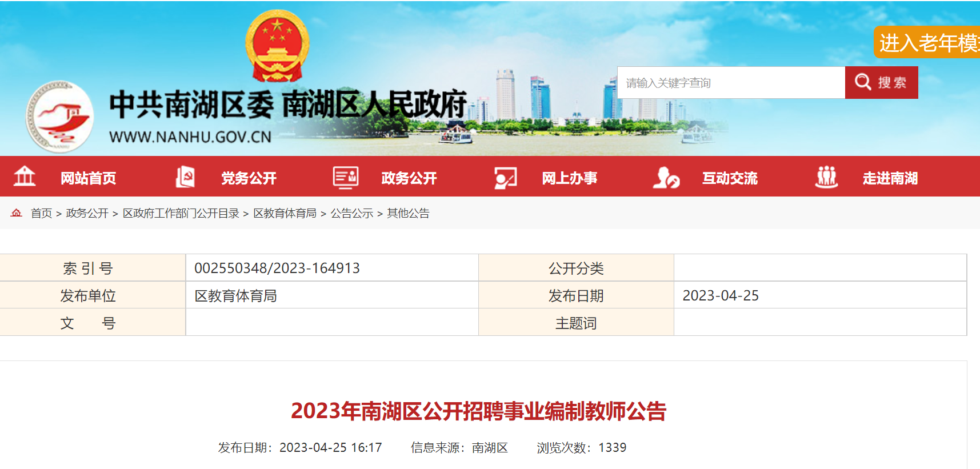Click the round Nanhu logo seal

pos(60,117)
